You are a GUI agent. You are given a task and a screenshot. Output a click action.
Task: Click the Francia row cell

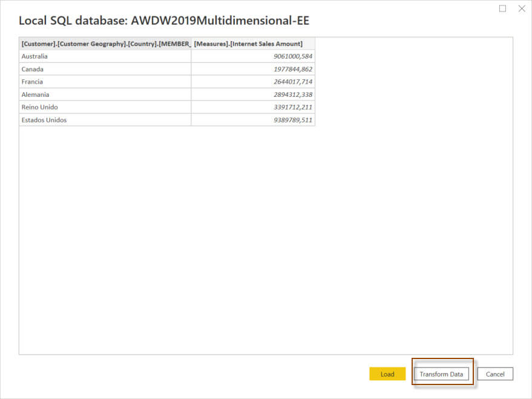coord(105,82)
